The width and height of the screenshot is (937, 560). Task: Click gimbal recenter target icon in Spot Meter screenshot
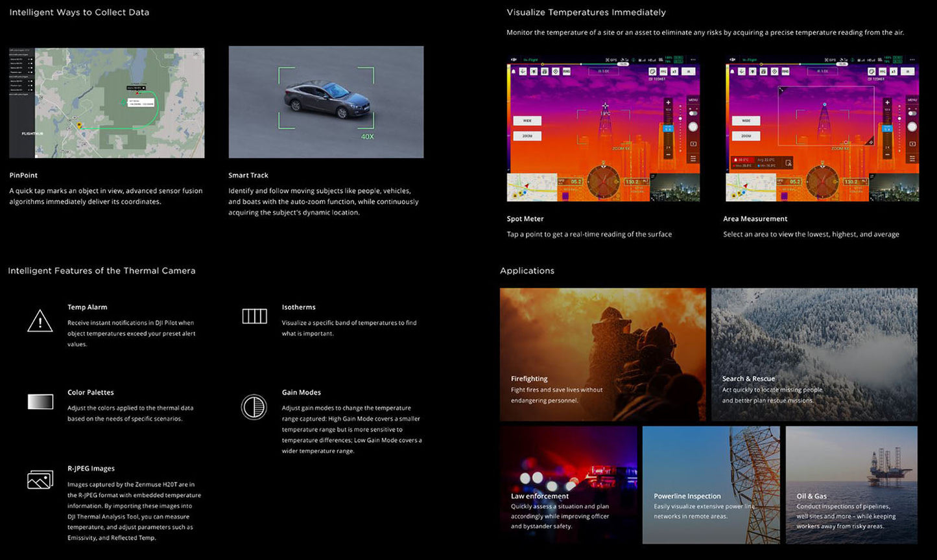click(556, 71)
